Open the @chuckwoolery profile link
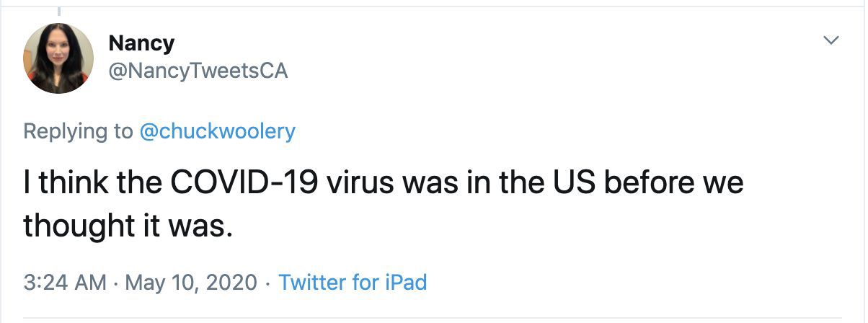Viewport: 868px width, 323px height. point(216,132)
